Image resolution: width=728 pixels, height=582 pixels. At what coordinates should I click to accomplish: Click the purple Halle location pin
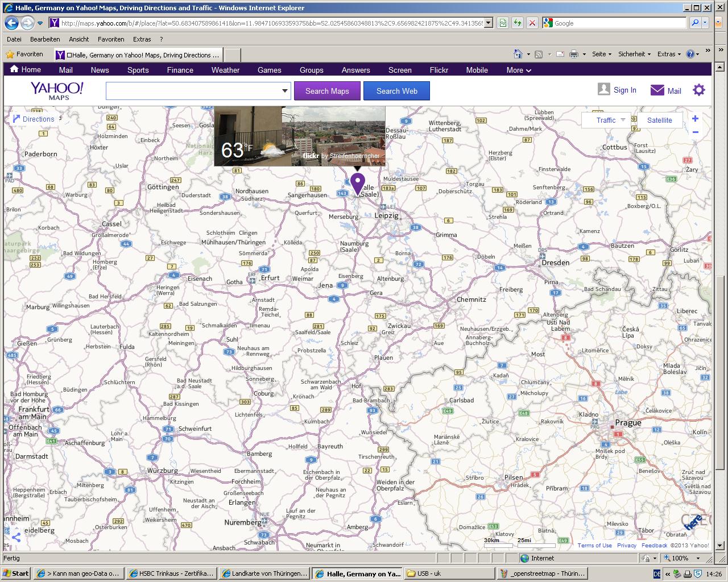point(357,183)
